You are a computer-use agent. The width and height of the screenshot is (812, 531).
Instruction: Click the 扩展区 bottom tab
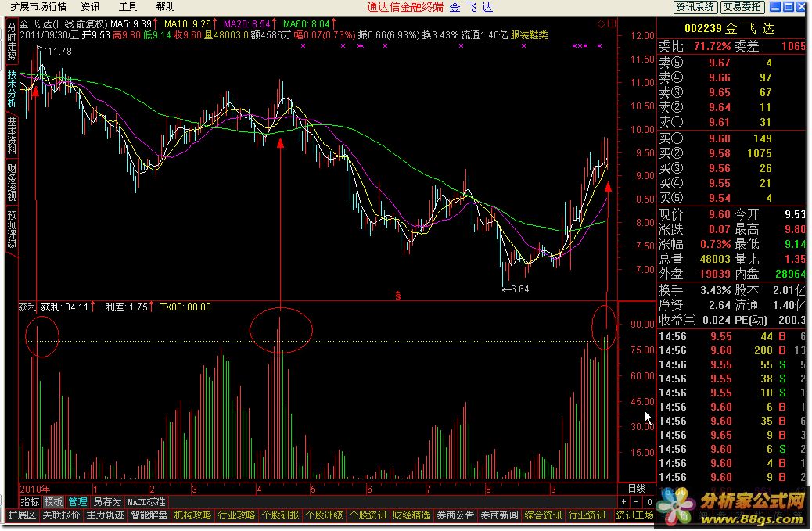[x=22, y=515]
